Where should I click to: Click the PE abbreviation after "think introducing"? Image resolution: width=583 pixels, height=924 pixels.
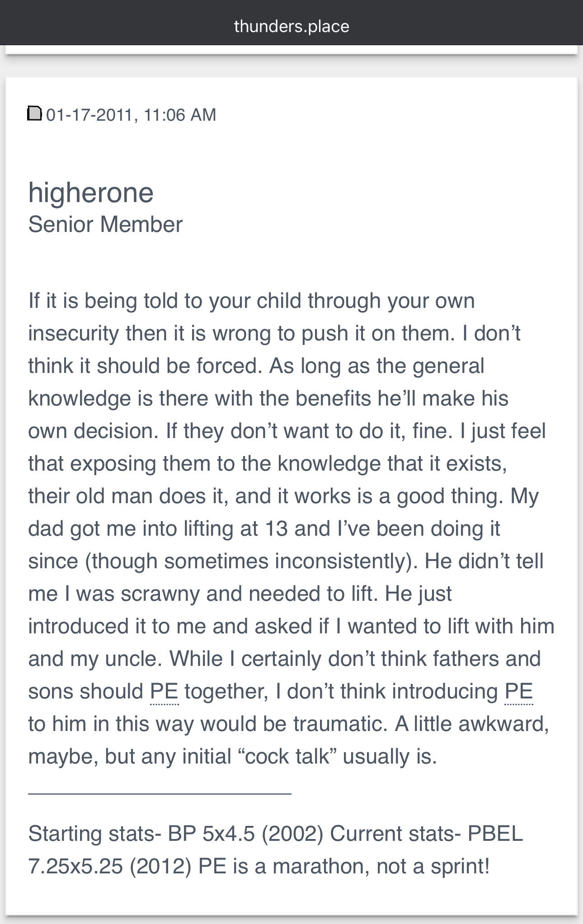(519, 692)
